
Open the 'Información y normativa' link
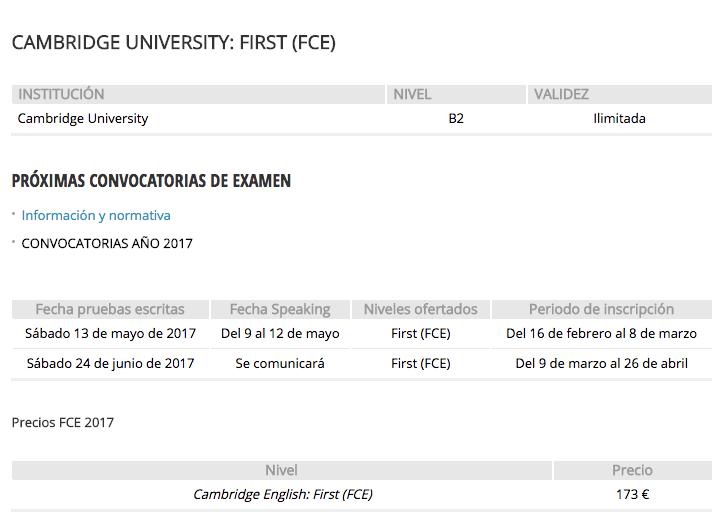pos(96,215)
